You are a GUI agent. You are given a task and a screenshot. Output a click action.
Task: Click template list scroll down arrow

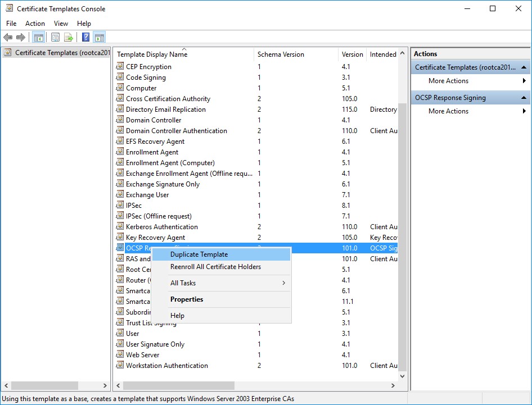[x=403, y=376]
